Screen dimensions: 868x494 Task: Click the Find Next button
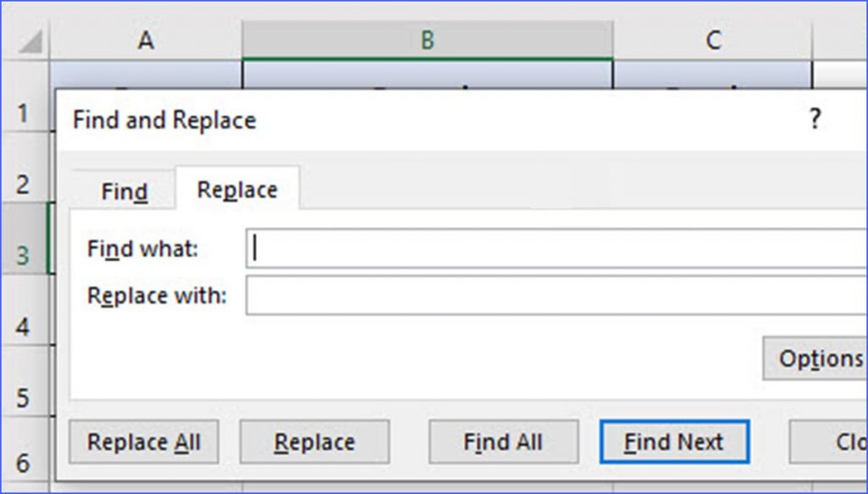674,441
